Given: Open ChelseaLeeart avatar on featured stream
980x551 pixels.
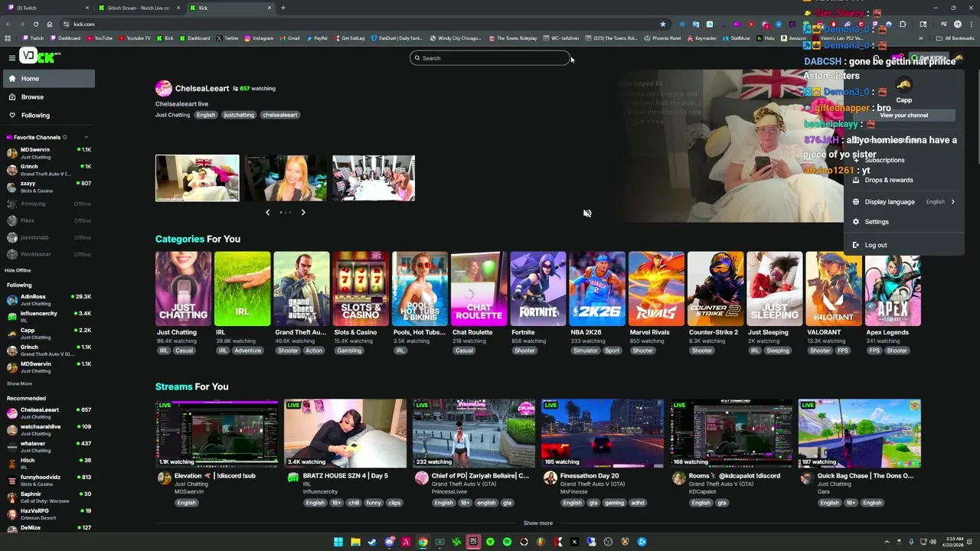Looking at the screenshot, I should 164,89.
